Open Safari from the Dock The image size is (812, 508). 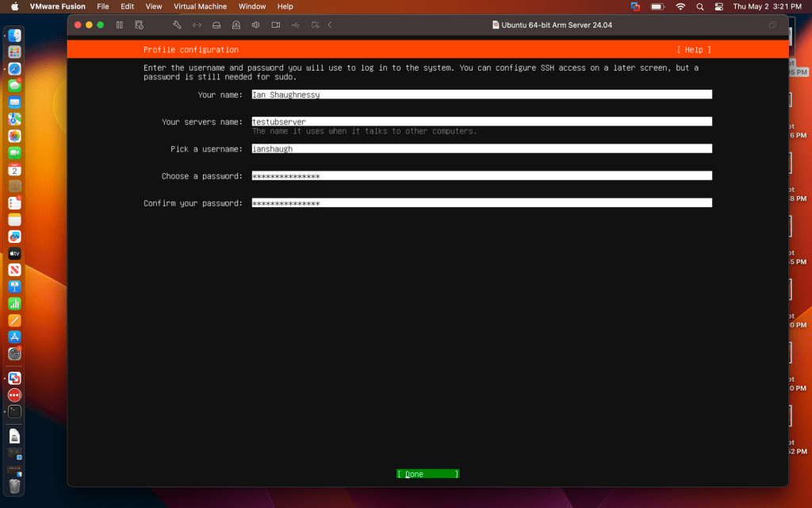click(14, 69)
